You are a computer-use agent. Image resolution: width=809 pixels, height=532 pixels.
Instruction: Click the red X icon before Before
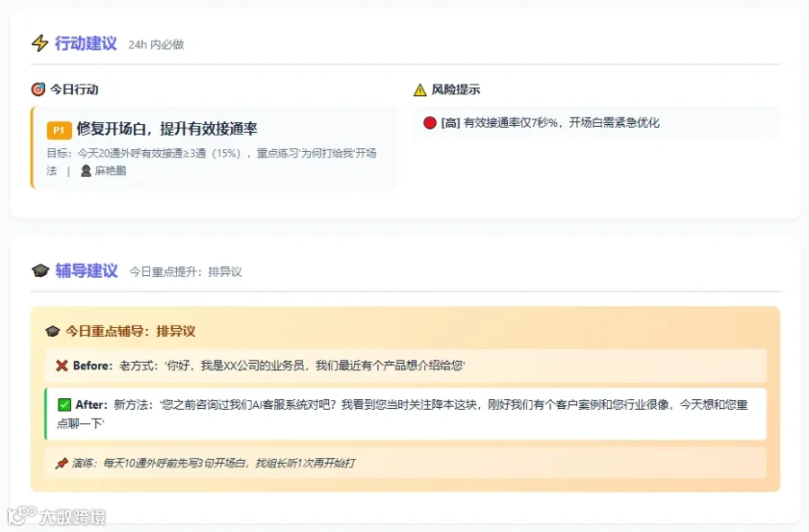click(x=62, y=366)
